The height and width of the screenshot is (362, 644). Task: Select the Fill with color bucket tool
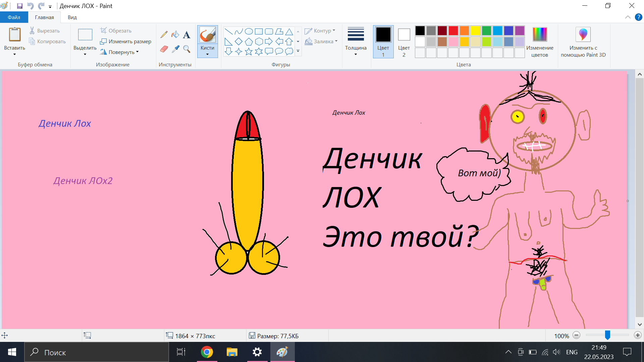[x=175, y=35]
